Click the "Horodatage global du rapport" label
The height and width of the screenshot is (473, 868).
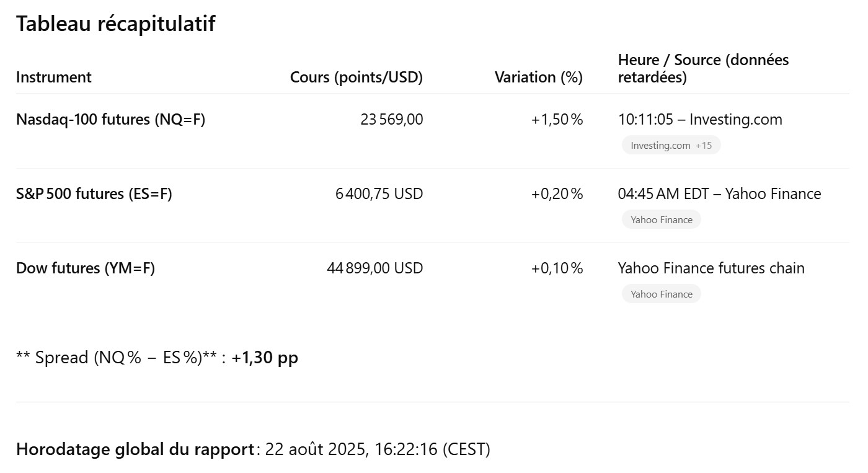coord(135,449)
